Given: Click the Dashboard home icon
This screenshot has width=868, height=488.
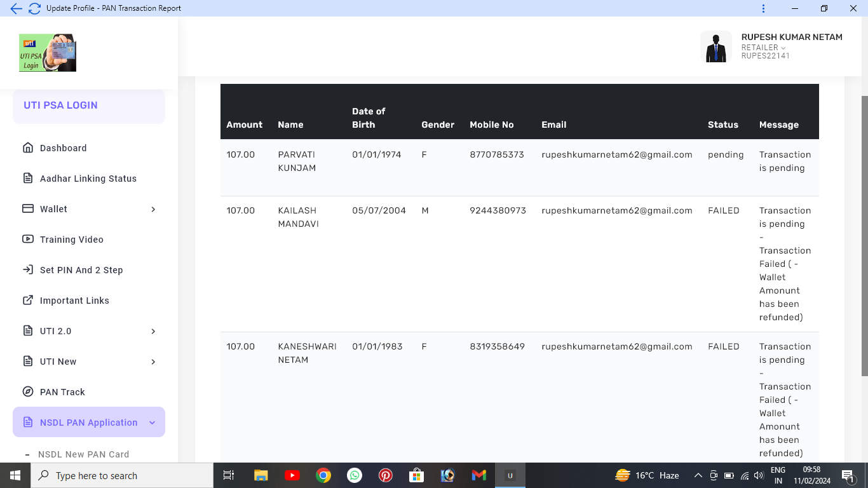Looking at the screenshot, I should [x=28, y=148].
